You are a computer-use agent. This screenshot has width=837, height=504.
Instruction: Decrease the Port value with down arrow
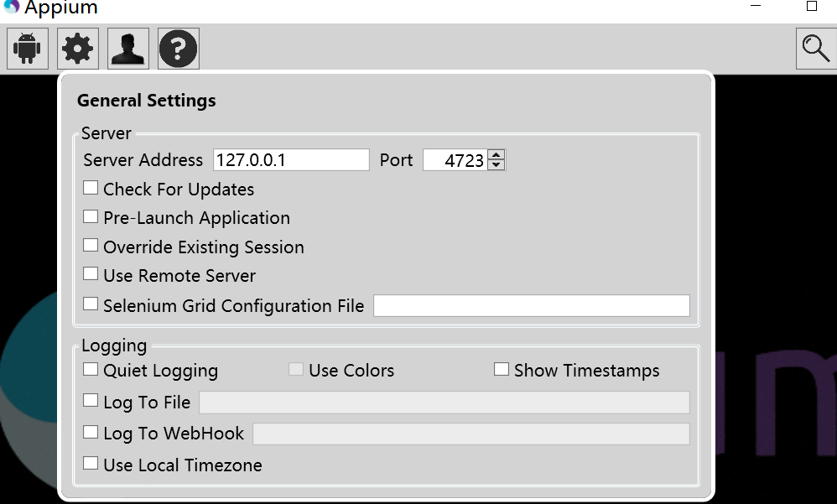pyautogui.click(x=496, y=164)
